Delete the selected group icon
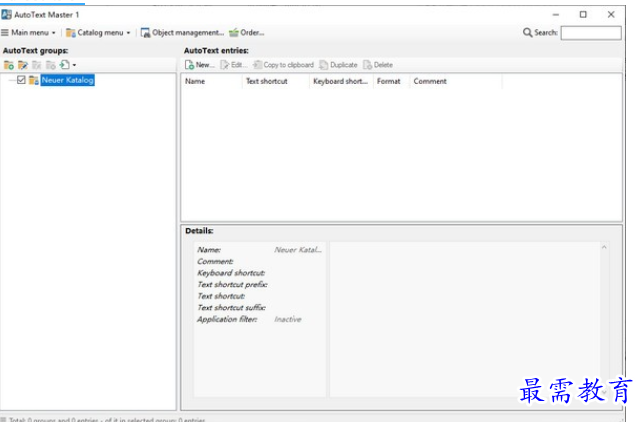The width and height of the screenshot is (641, 422). (37, 65)
